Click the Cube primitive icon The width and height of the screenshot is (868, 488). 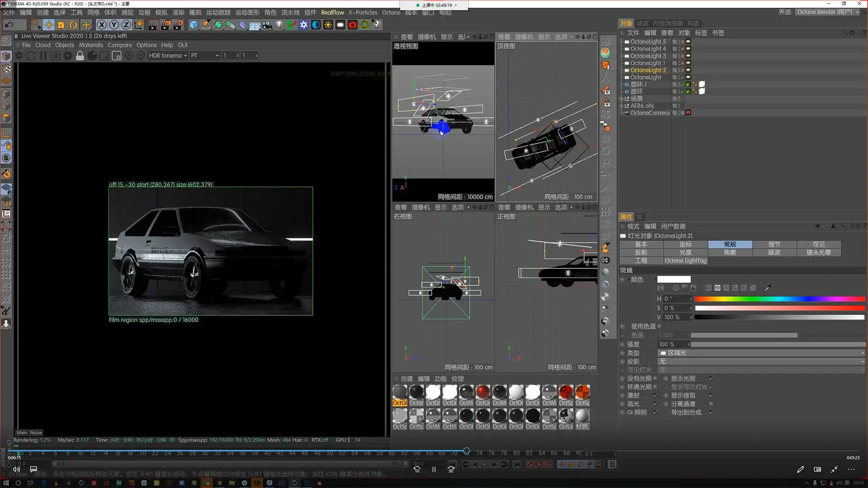pyautogui.click(x=193, y=25)
